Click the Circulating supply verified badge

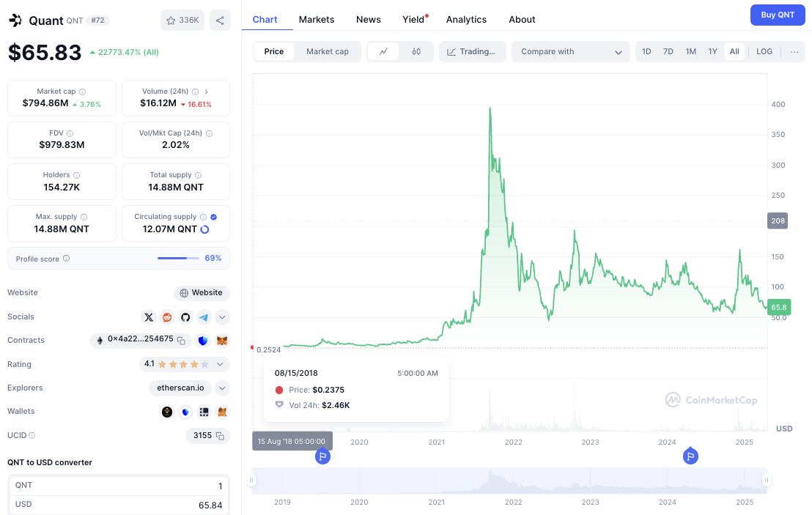point(214,217)
